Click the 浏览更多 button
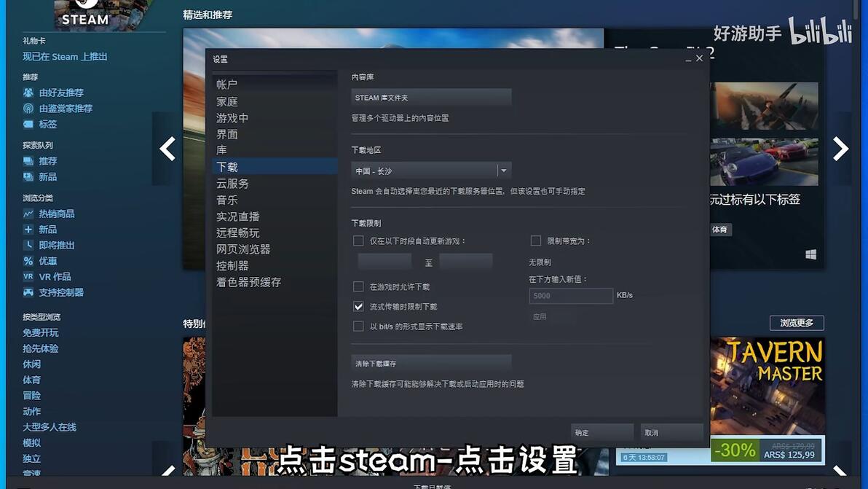The image size is (868, 489). coord(797,323)
